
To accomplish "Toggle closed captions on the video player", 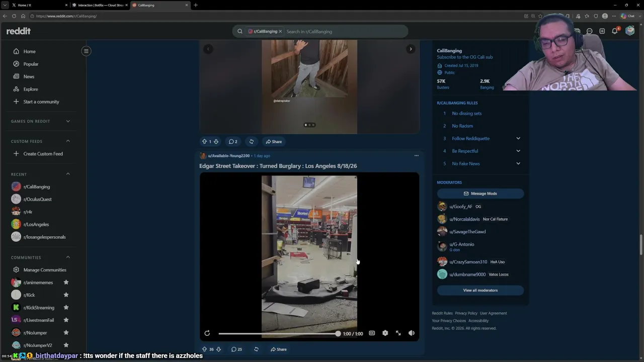I will tap(372, 333).
